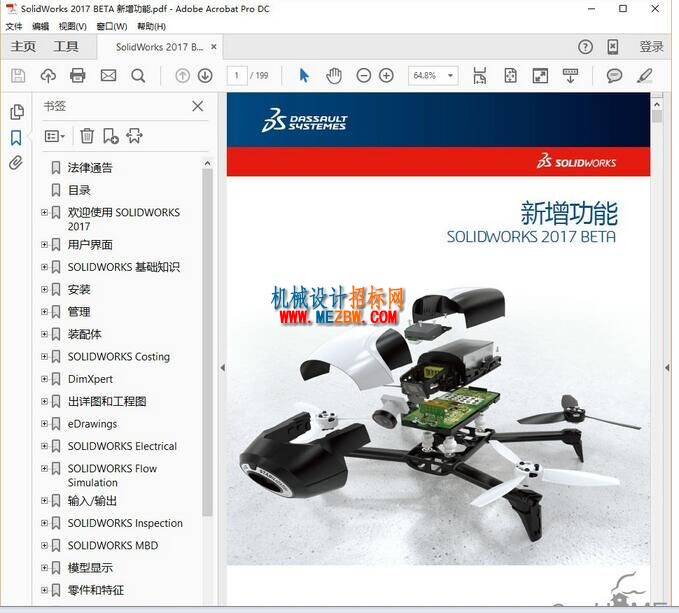Jump to the 法律通告 bookmark

[x=90, y=168]
